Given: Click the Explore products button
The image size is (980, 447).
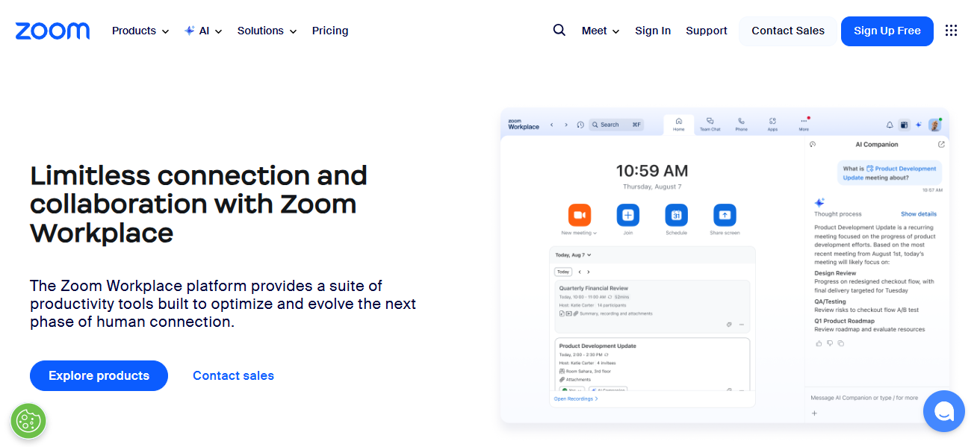Looking at the screenshot, I should pyautogui.click(x=99, y=376).
